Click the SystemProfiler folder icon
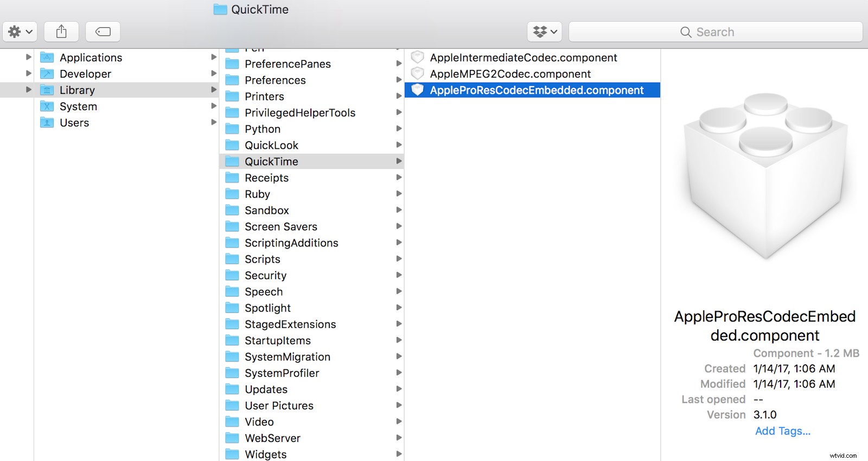The image size is (868, 461). pyautogui.click(x=232, y=374)
